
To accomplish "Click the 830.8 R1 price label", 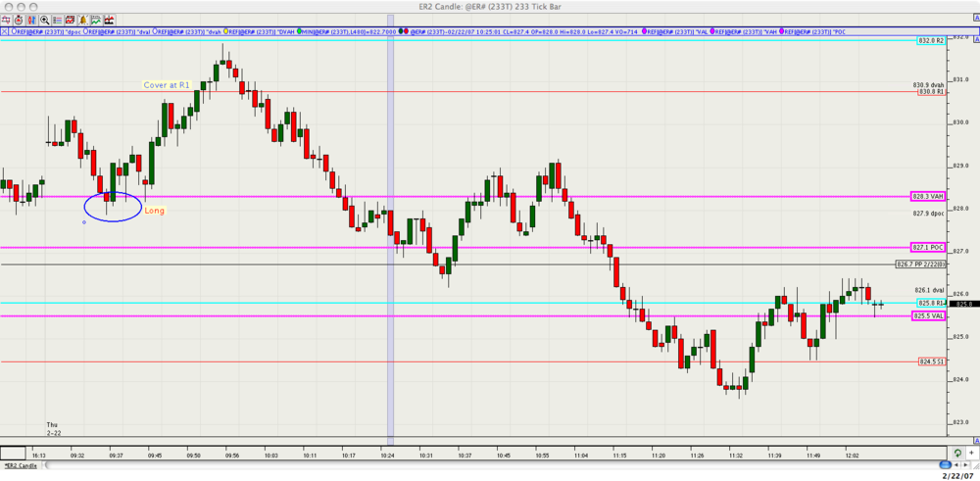I will coord(931,92).
